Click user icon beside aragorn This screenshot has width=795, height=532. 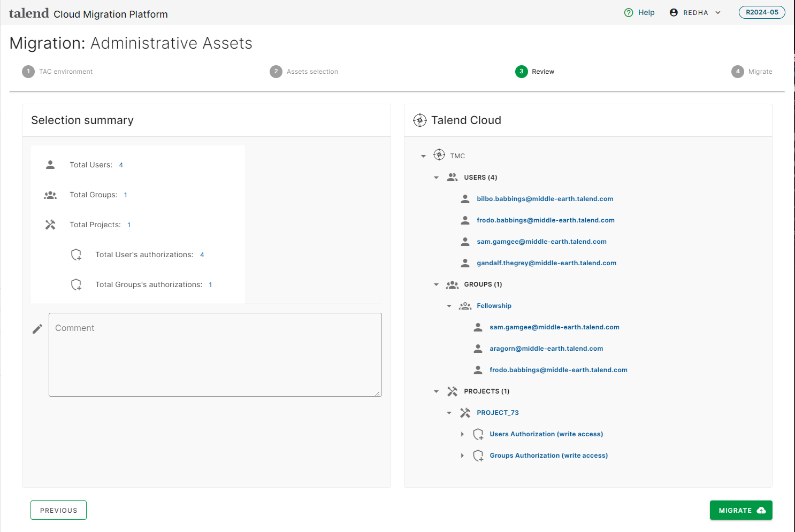point(478,349)
